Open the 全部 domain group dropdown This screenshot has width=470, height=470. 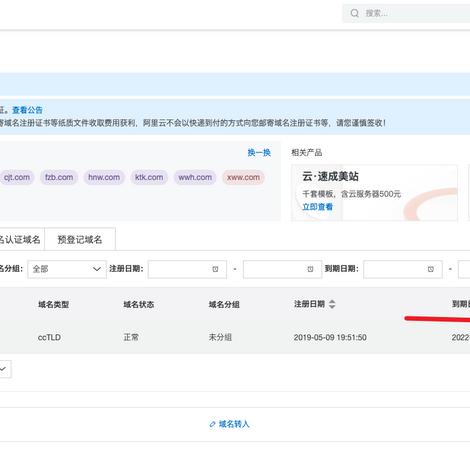67,269
